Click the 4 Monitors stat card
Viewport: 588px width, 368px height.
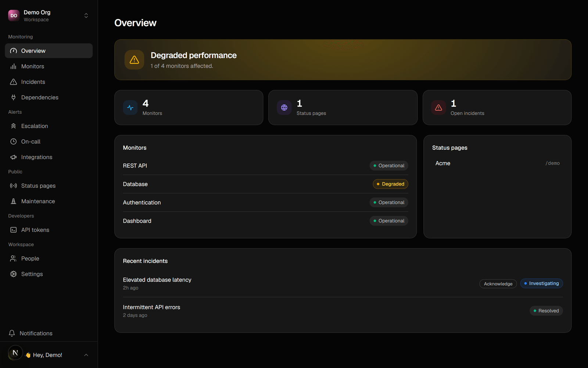[189, 107]
